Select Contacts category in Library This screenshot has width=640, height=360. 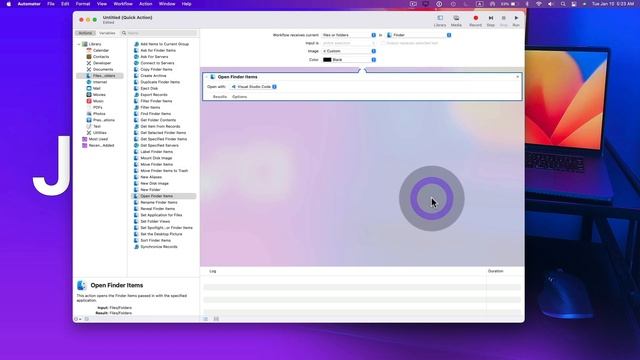[98, 57]
